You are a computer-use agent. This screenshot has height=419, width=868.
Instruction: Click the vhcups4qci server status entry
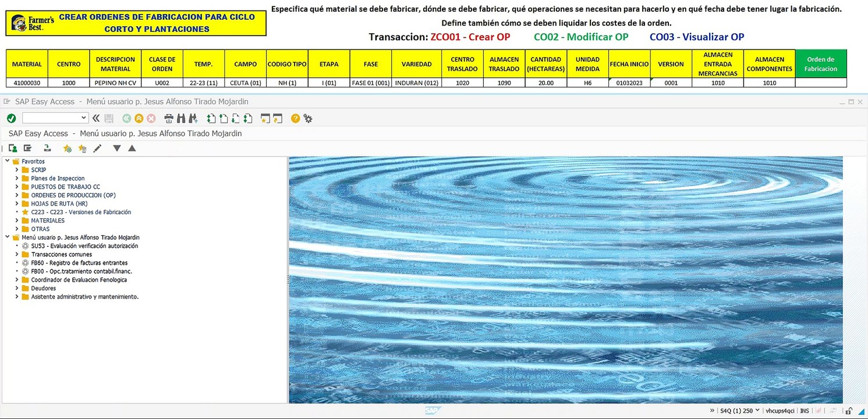(780, 410)
